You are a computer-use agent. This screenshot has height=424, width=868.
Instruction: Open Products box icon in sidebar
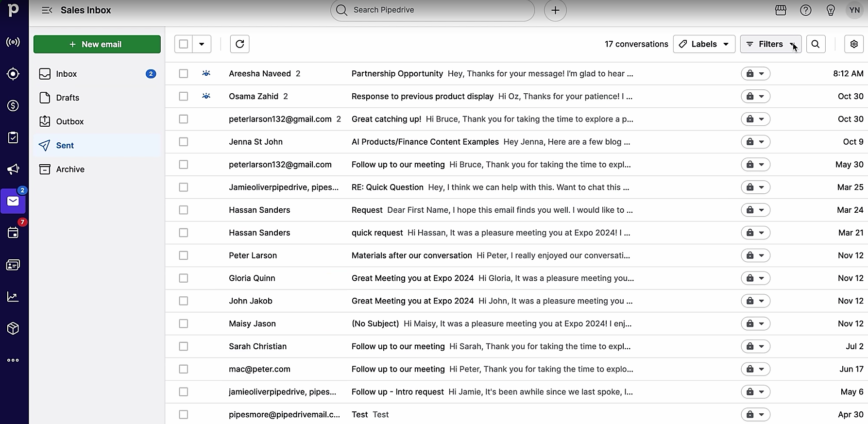[13, 328]
